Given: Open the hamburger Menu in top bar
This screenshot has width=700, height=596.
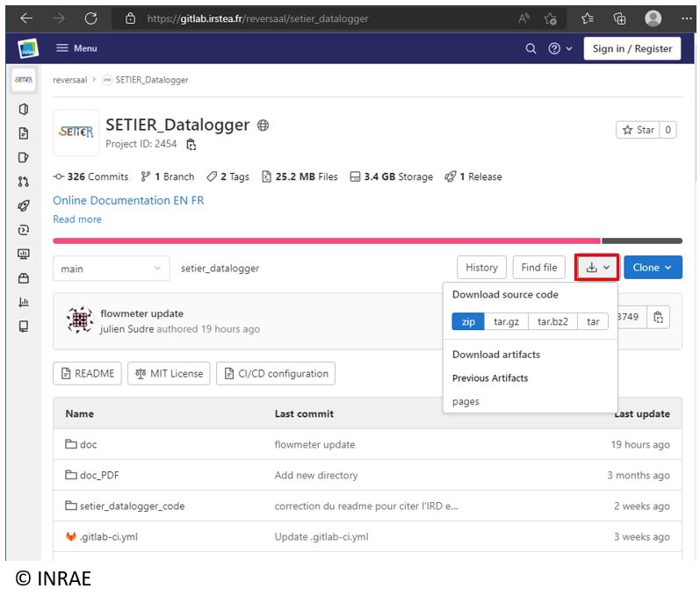Looking at the screenshot, I should (x=76, y=48).
